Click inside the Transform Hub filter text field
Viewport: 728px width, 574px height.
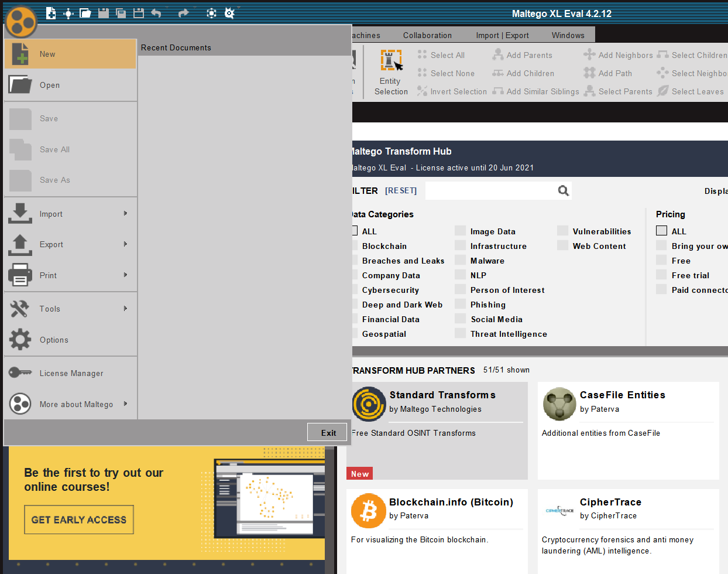click(x=490, y=190)
